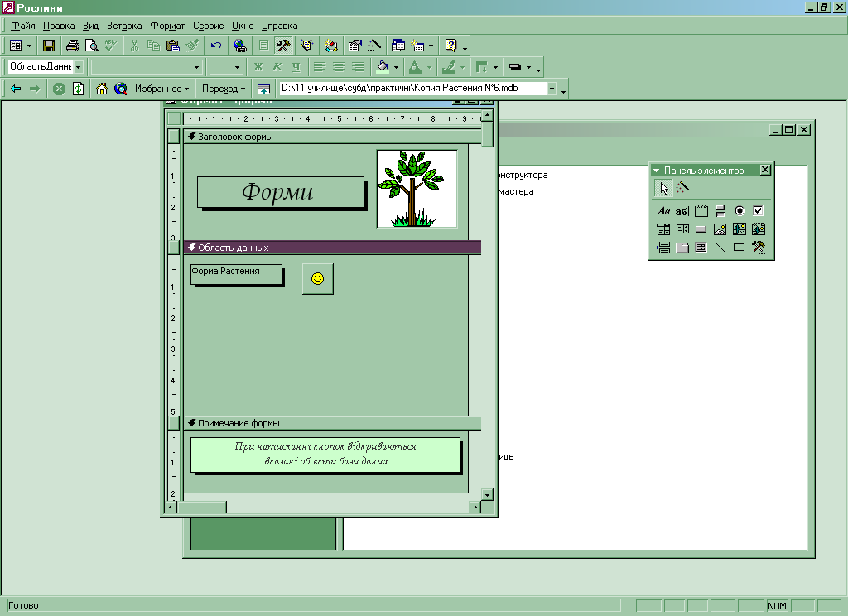Select the Line tool in toolbox
The image size is (848, 616).
[x=720, y=248]
